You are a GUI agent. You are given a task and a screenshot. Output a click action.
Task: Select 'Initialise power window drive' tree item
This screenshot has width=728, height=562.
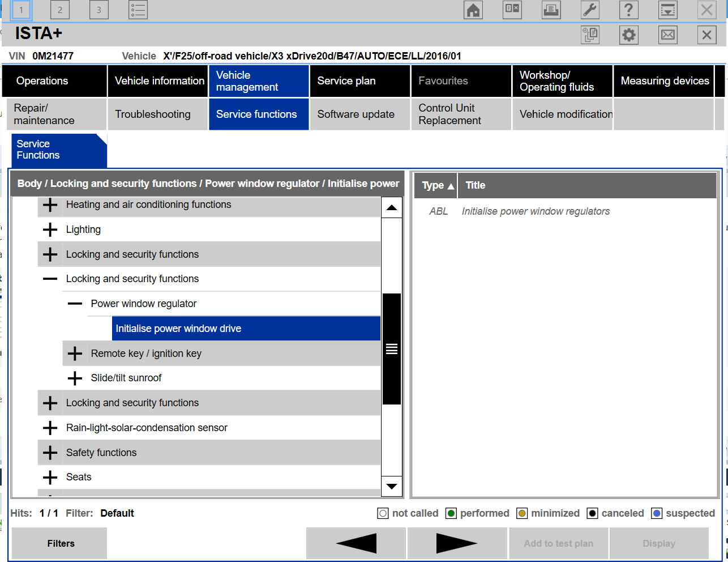(x=246, y=329)
